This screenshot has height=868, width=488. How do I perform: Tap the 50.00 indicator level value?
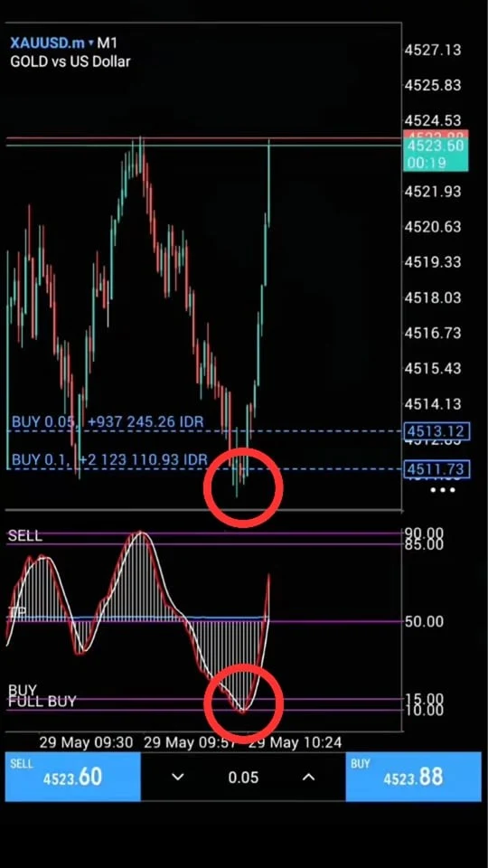pyautogui.click(x=425, y=622)
